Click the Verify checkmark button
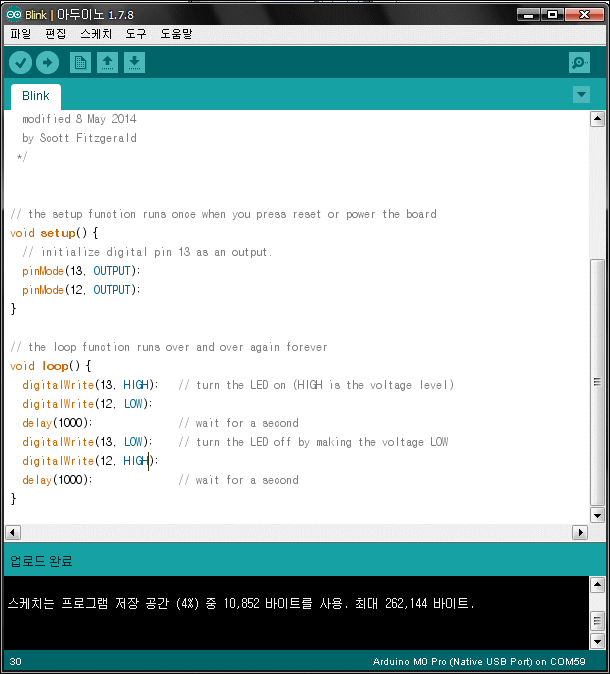Image resolution: width=610 pixels, height=674 pixels. 21,63
